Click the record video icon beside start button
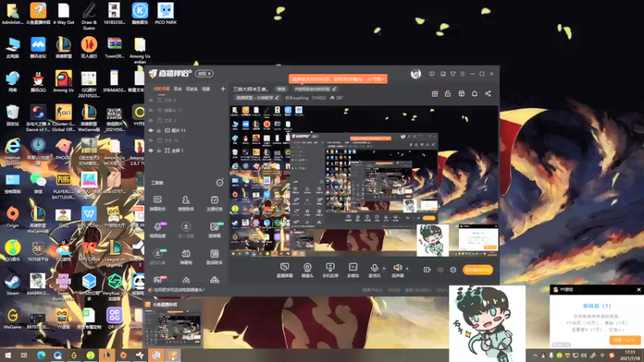 pyautogui.click(x=427, y=269)
